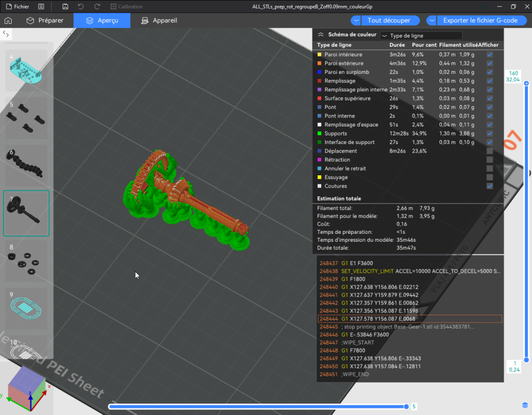Toggle Surface supérieure visibility checkbox
Image resolution: width=532 pixels, height=415 pixels.
pyautogui.click(x=489, y=98)
